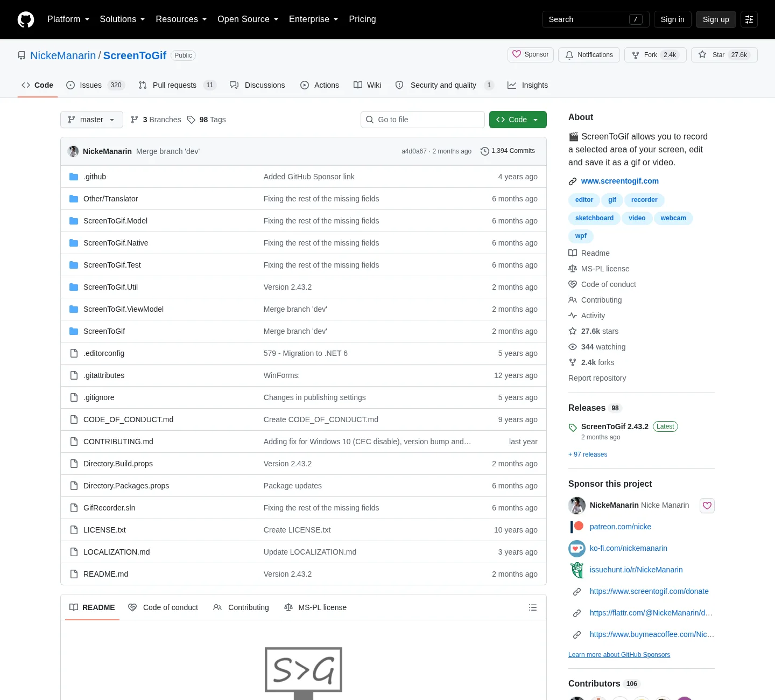The height and width of the screenshot is (700, 775).
Task: Open the settings sliders icon beside Sign up
Action: (x=749, y=19)
